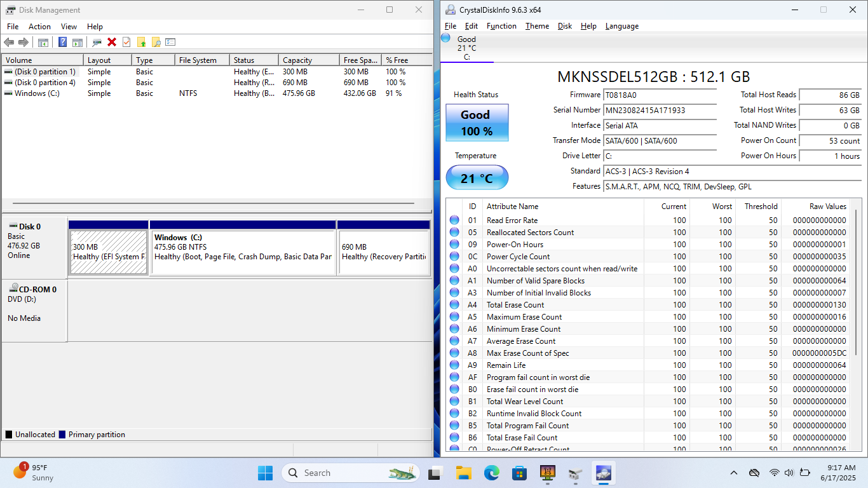The image size is (868, 488).
Task: Click the page-with-checkmark toolbar icon
Action: [126, 42]
